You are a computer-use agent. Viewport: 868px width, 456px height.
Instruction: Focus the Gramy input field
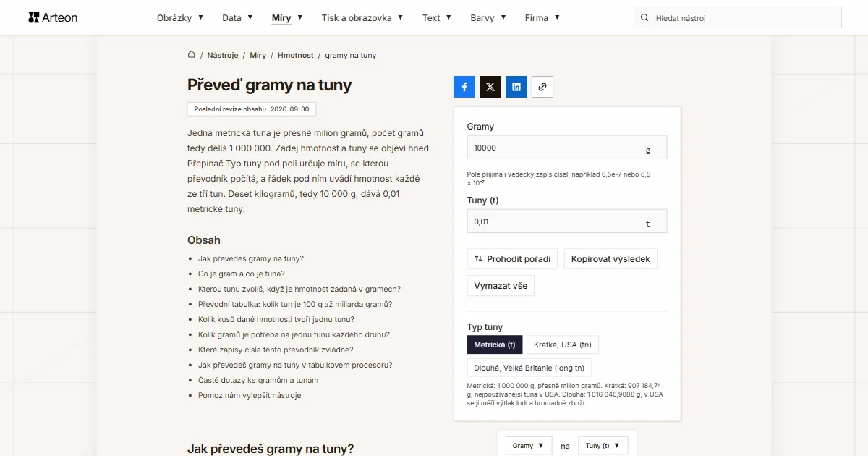pyautogui.click(x=567, y=147)
